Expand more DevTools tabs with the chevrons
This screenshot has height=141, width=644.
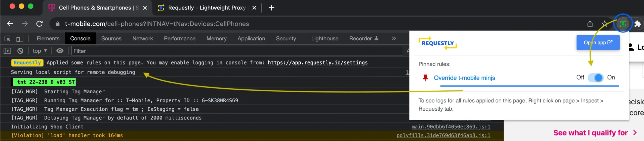(394, 38)
